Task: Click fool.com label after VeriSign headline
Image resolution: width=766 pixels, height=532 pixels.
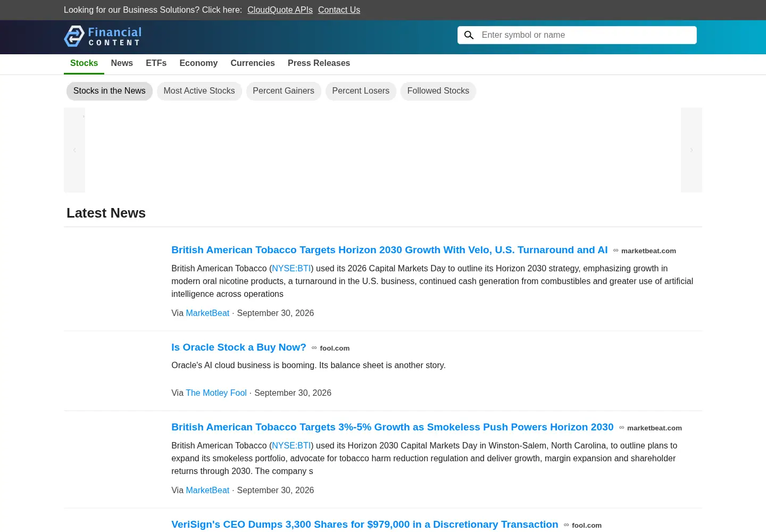Action: 587,526
